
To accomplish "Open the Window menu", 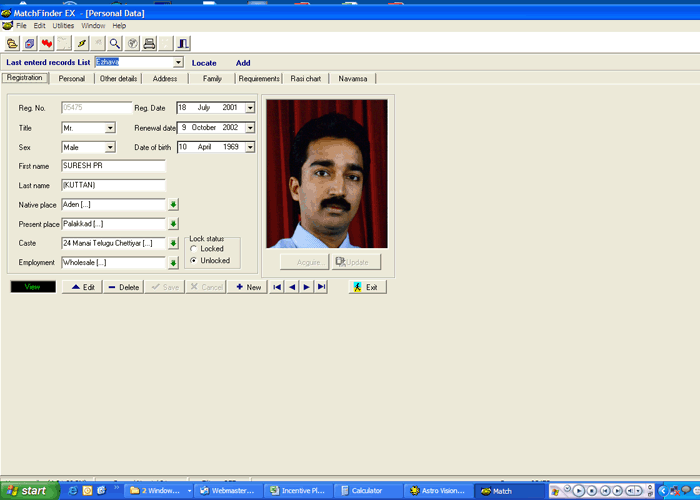I will tap(93, 25).
